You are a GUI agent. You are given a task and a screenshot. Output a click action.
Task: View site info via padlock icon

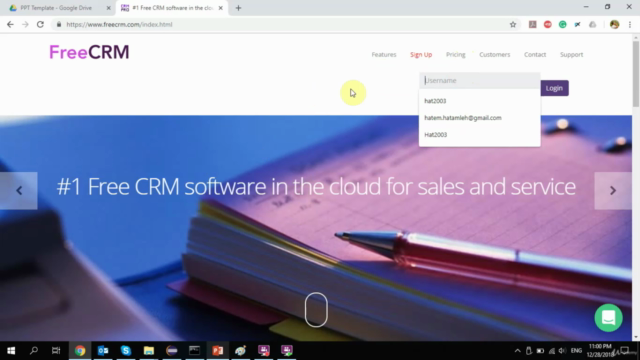click(x=59, y=24)
